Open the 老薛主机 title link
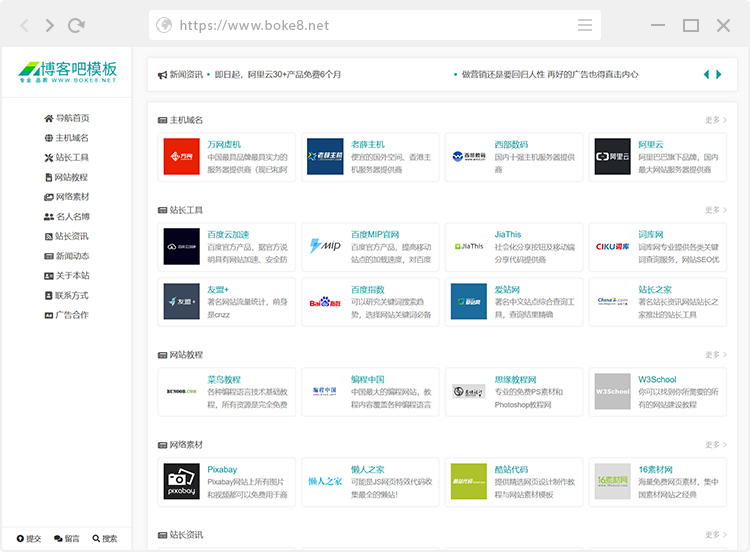The height and width of the screenshot is (552, 750). point(368,144)
